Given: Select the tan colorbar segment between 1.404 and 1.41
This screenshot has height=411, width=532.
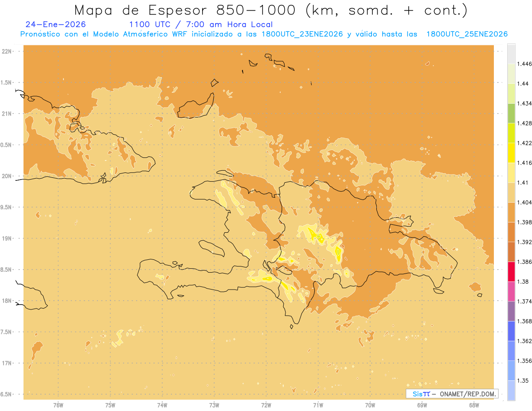Looking at the screenshot, I should coord(511,192).
